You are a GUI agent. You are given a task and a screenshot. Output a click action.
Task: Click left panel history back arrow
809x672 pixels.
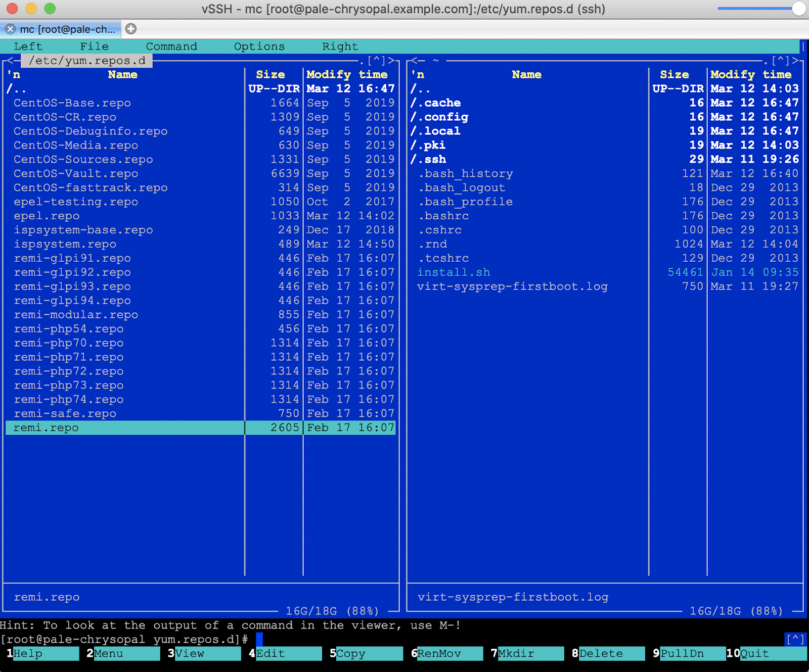(10, 61)
